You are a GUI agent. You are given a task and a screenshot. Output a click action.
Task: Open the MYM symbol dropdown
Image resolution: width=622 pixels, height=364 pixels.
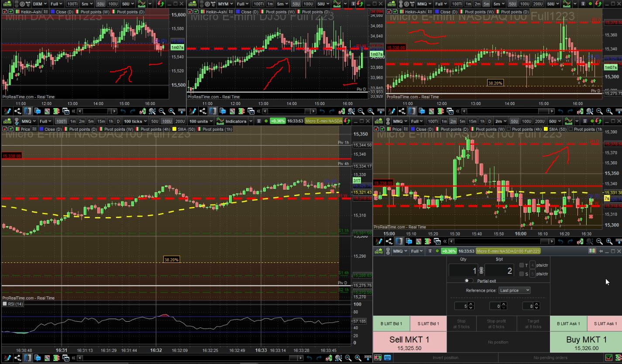pos(226,4)
